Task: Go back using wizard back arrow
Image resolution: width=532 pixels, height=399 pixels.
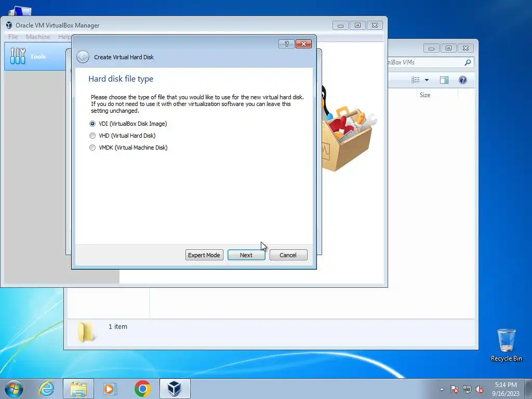Action: coord(83,57)
